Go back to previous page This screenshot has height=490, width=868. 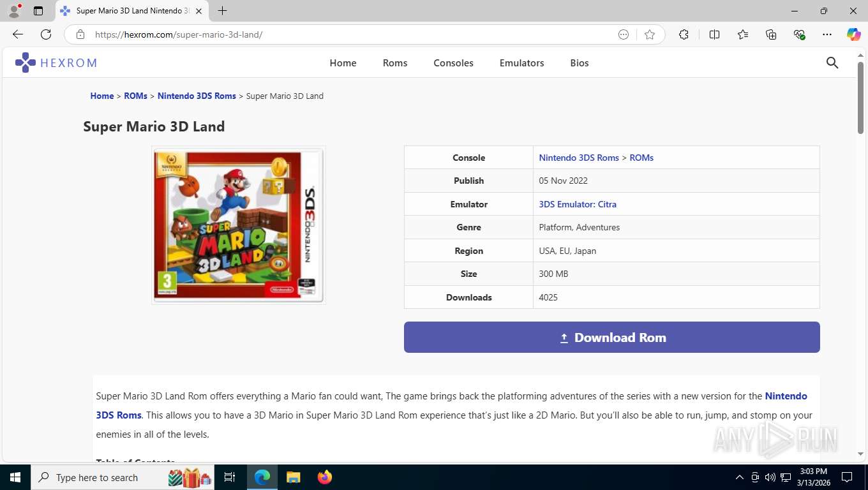click(18, 34)
